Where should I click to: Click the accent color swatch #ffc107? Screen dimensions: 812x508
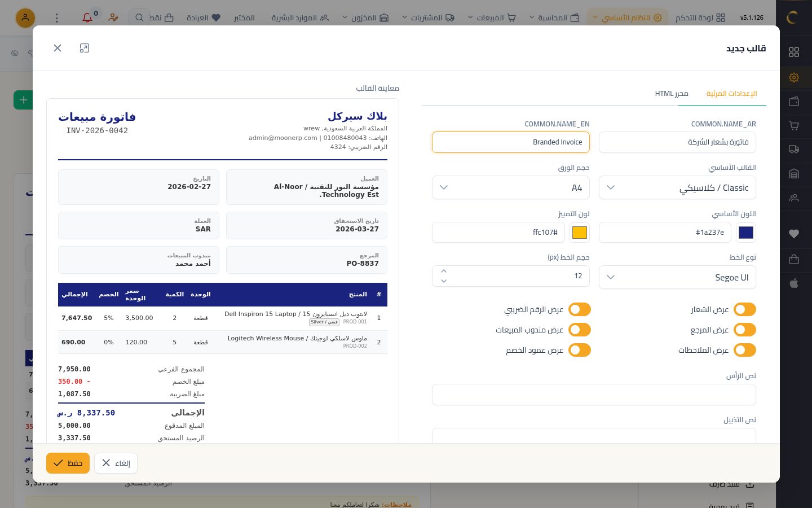click(580, 232)
